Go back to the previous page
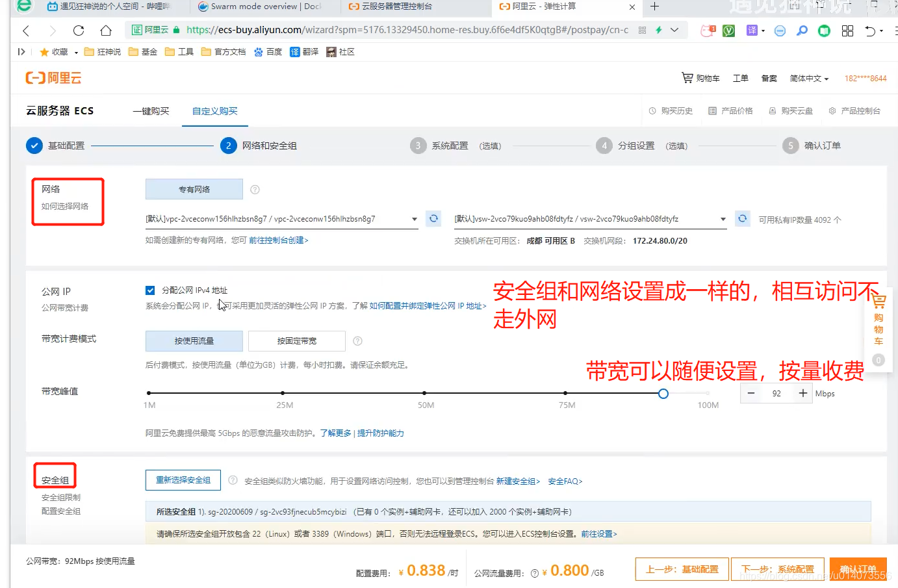The height and width of the screenshot is (588, 898). click(x=26, y=31)
